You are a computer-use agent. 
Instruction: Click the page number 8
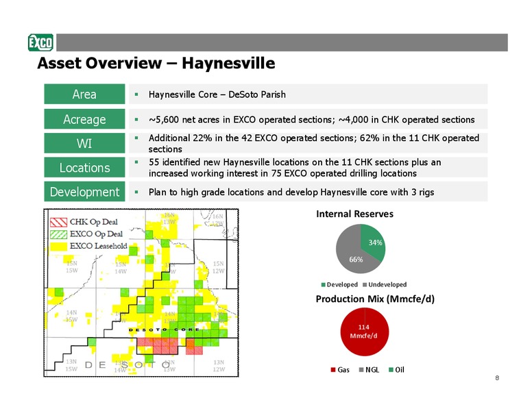pyautogui.click(x=497, y=377)
